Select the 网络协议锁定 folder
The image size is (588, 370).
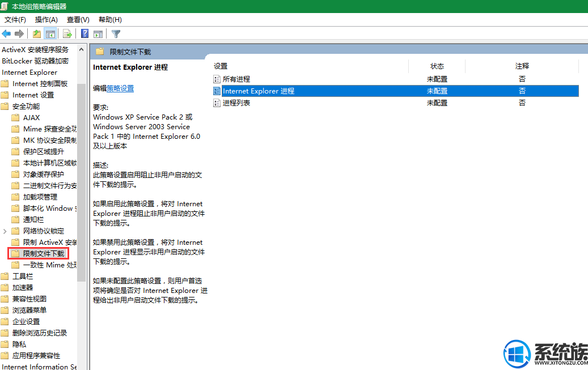[38, 231]
